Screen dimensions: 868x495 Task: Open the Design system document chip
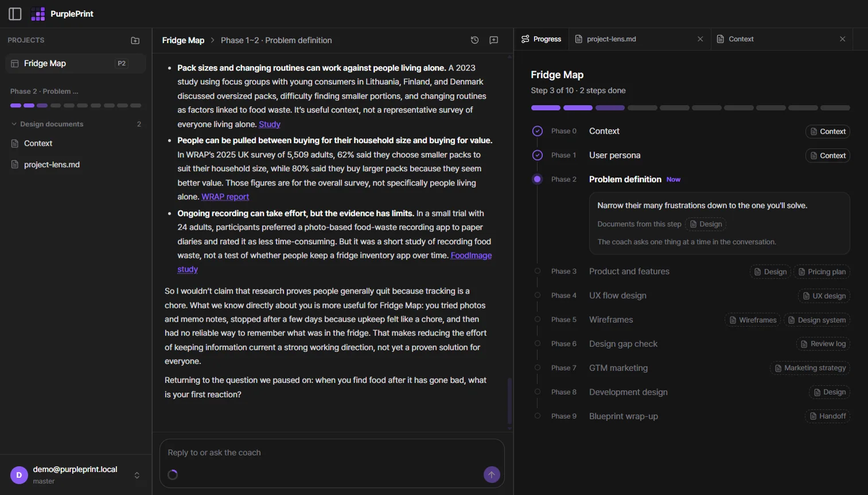pos(817,320)
